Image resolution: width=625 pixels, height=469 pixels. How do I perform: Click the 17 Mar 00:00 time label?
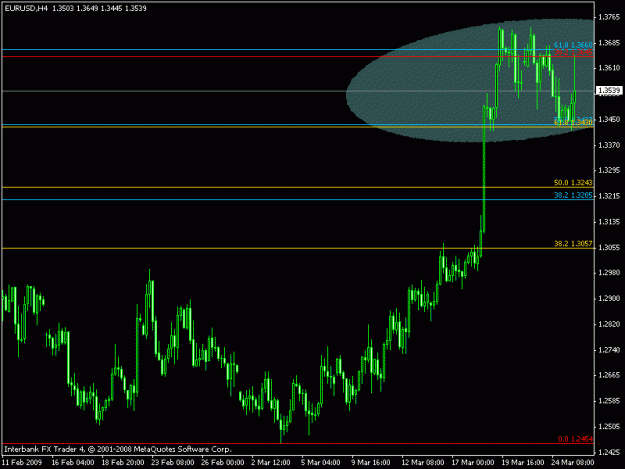pos(472,463)
